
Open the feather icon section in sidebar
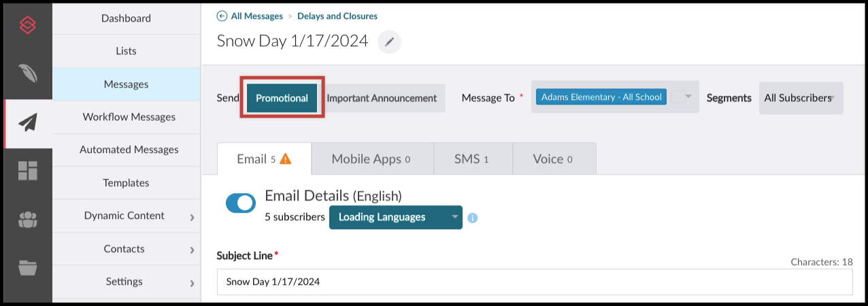coord(28,73)
